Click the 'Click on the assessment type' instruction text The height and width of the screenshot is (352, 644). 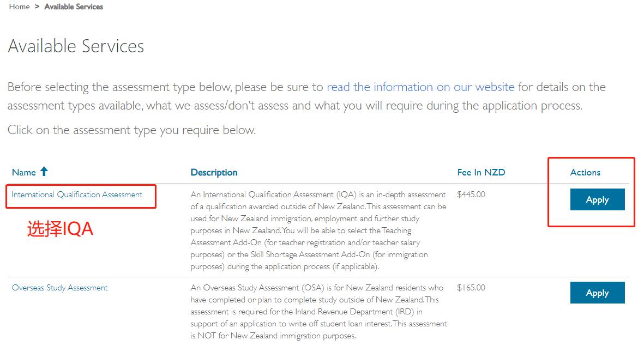[131, 130]
